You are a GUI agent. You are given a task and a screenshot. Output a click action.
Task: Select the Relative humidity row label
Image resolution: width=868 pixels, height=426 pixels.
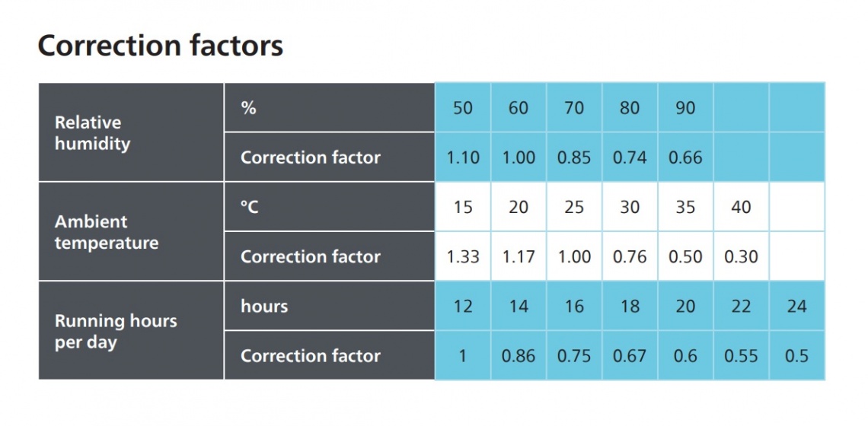point(92,133)
